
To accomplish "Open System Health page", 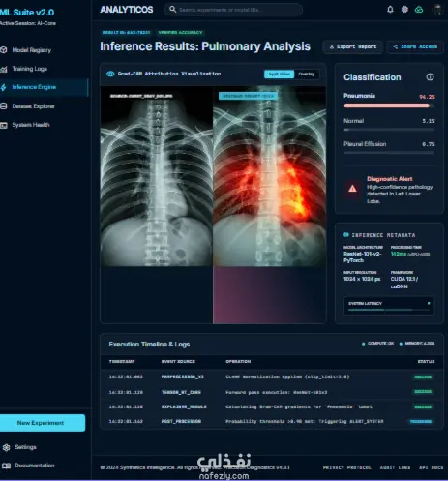I will [x=31, y=125].
